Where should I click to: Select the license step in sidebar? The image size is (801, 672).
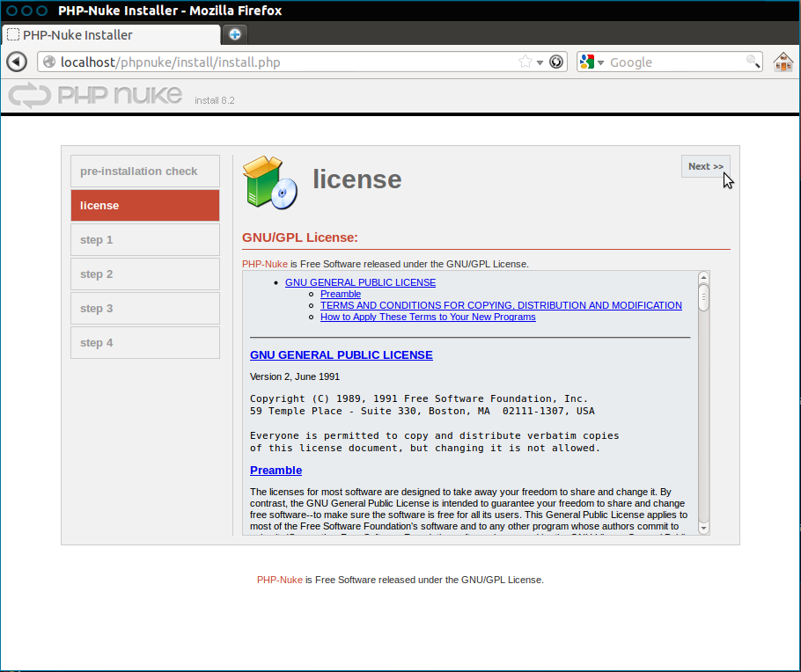click(145, 205)
